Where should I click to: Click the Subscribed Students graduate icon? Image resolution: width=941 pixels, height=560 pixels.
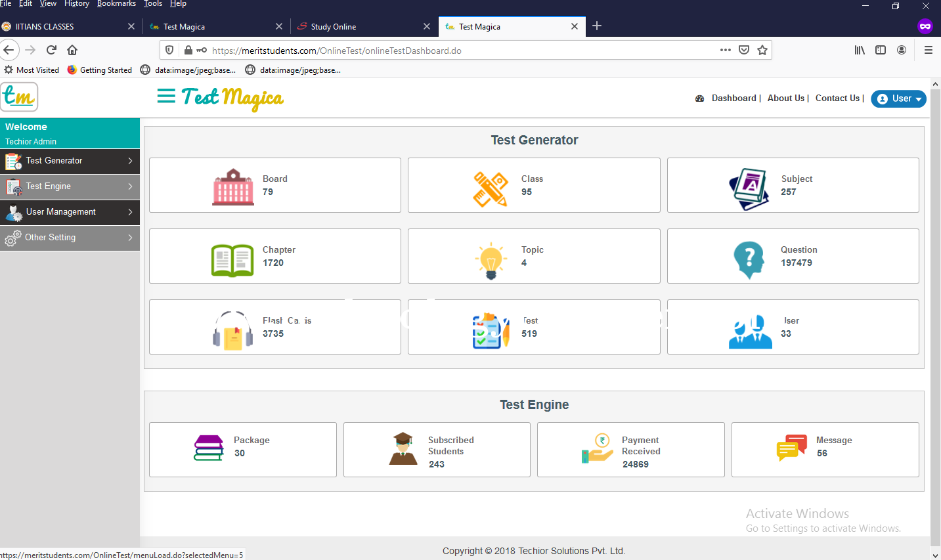pyautogui.click(x=403, y=449)
